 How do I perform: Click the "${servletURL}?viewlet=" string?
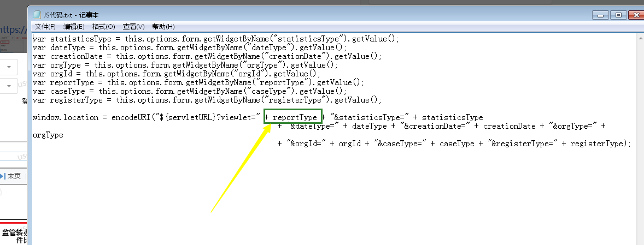tap(207, 117)
